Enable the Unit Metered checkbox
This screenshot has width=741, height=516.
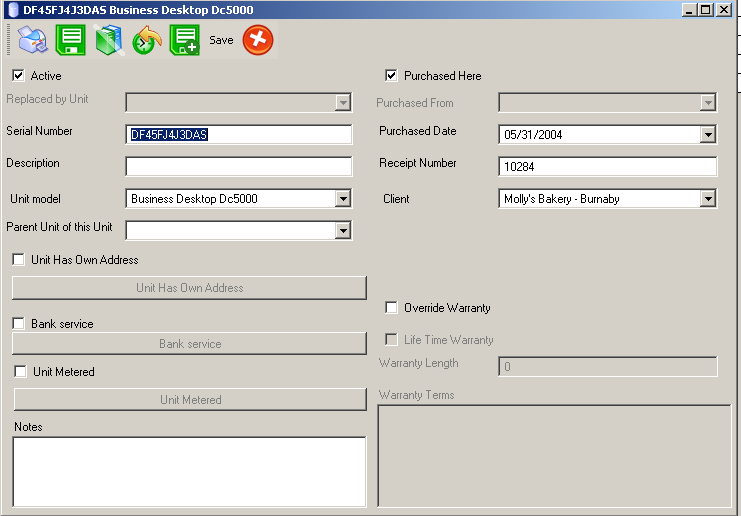(x=20, y=371)
